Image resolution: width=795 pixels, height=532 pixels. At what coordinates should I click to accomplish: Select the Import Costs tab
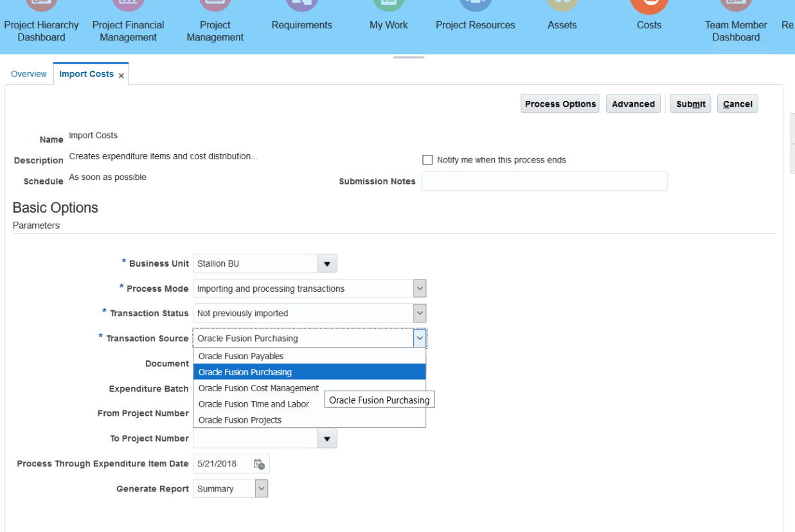pyautogui.click(x=86, y=74)
